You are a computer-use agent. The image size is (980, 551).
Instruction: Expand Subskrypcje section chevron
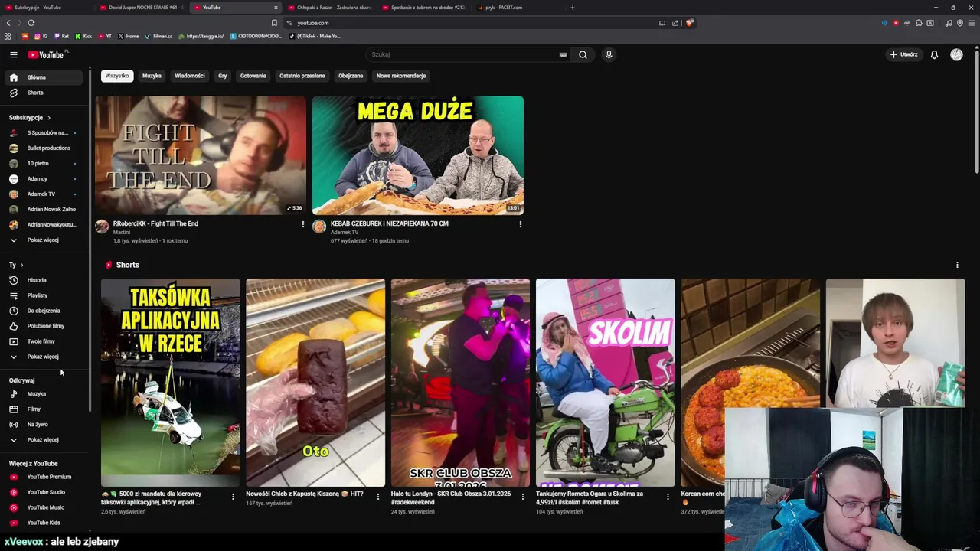[x=48, y=118]
